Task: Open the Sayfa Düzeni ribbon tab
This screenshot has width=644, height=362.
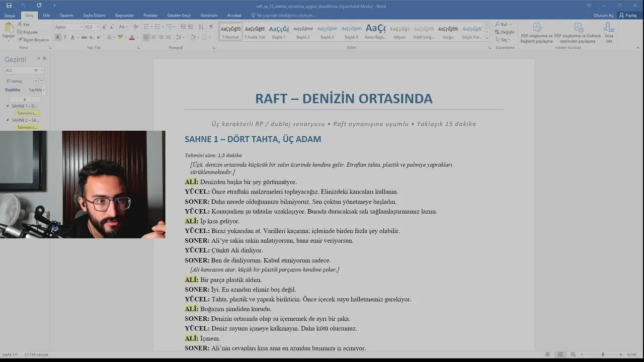Action: [x=94, y=16]
